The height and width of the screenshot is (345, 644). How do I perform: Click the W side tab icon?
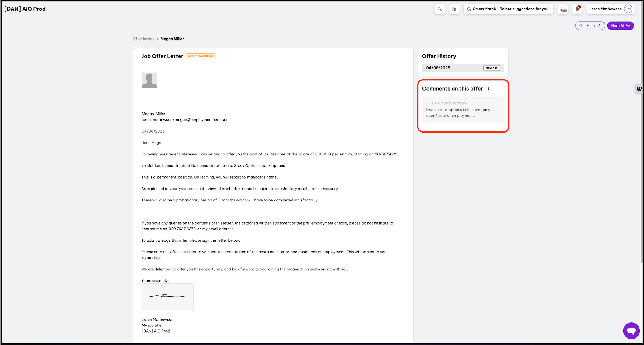click(639, 89)
